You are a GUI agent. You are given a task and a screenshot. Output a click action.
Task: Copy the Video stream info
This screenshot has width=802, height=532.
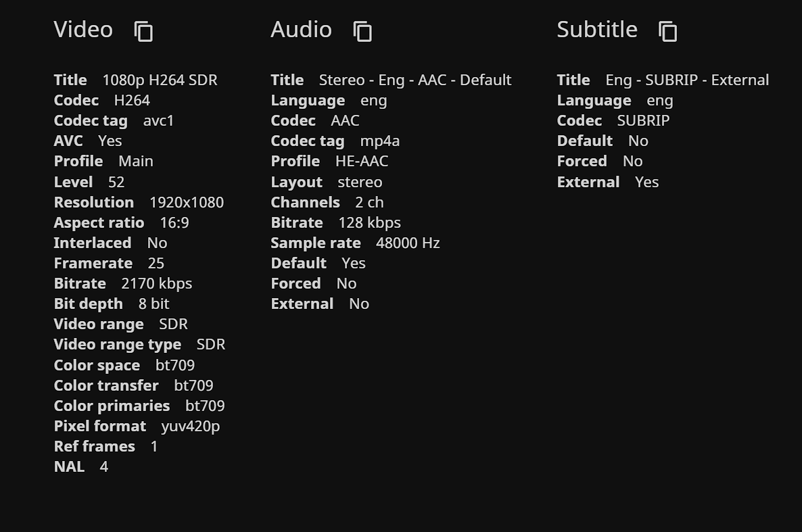(x=143, y=31)
